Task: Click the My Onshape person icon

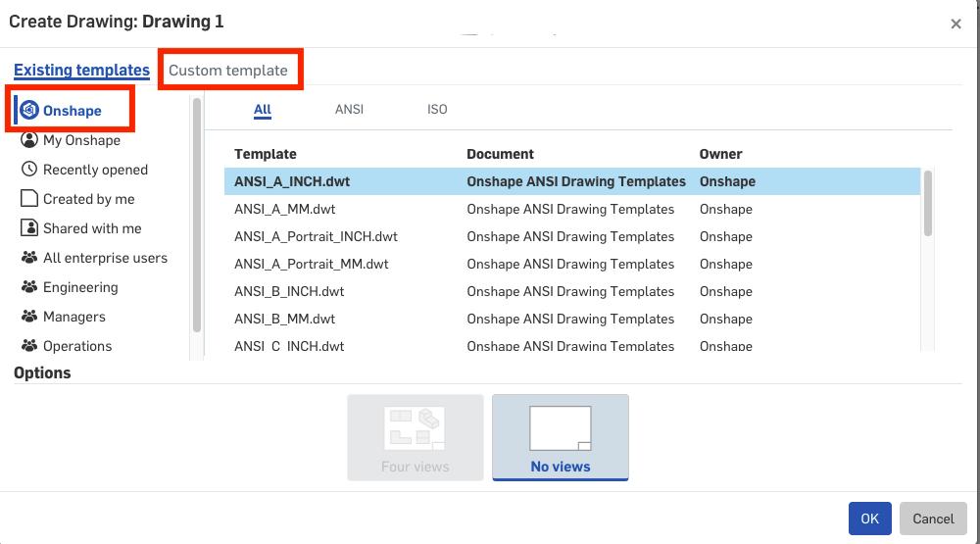Action: pyautogui.click(x=29, y=140)
